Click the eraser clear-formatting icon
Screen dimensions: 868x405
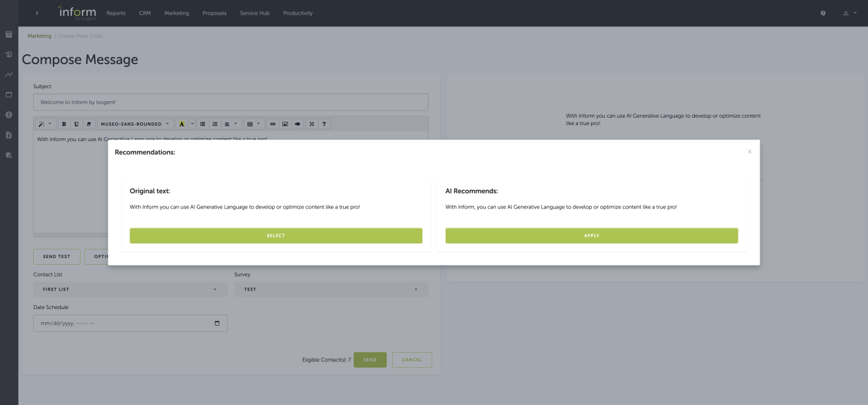(x=89, y=124)
